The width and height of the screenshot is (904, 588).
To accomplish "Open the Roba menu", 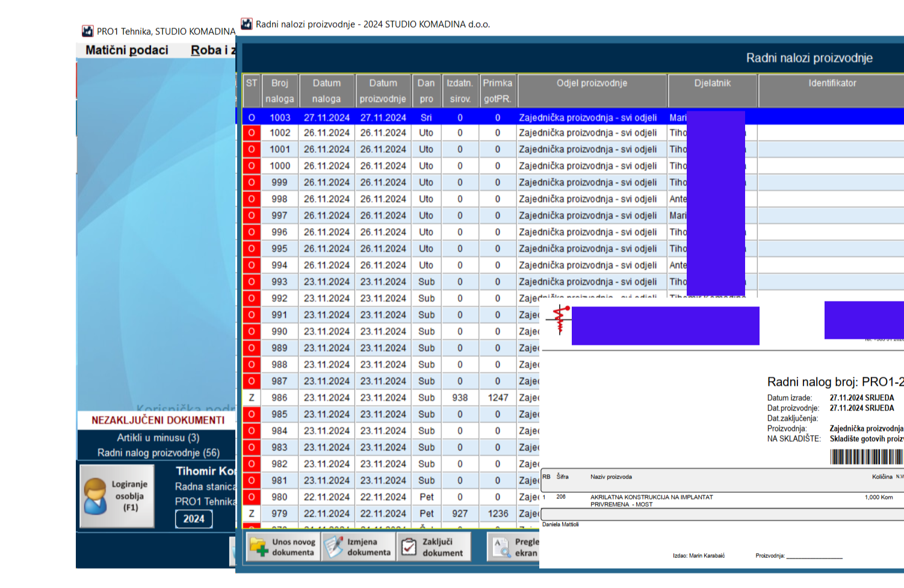I will click(206, 51).
